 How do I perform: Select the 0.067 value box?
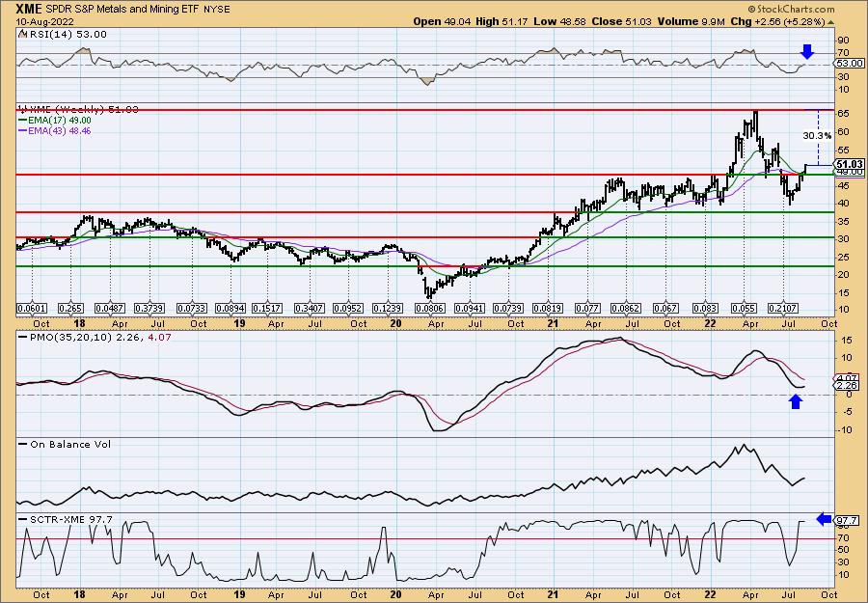[x=665, y=309]
